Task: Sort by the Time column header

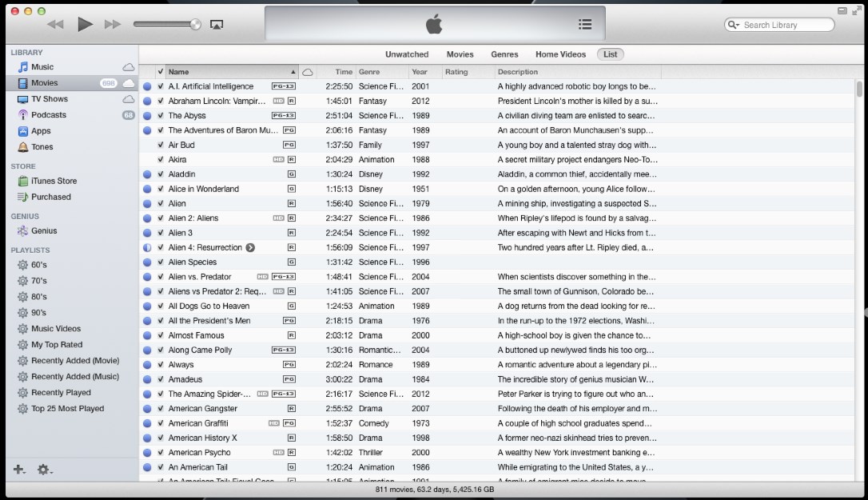Action: (336, 72)
